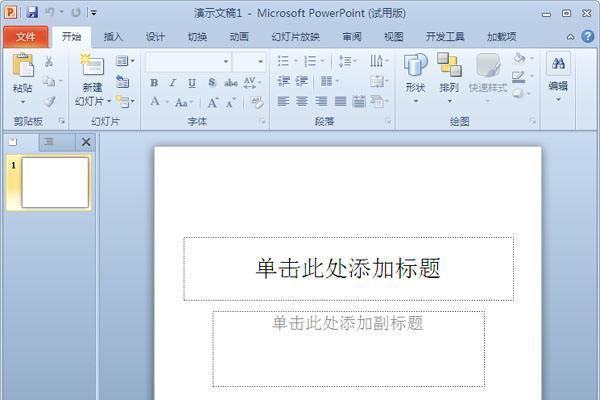This screenshot has width=600, height=400.
Task: Switch to the 幻灯片放映 tab
Action: [295, 37]
